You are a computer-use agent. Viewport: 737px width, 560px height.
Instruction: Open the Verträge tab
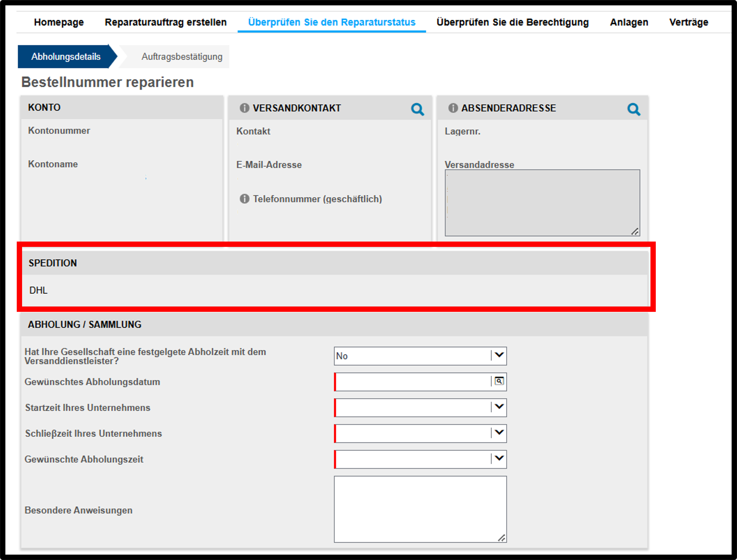(x=689, y=22)
